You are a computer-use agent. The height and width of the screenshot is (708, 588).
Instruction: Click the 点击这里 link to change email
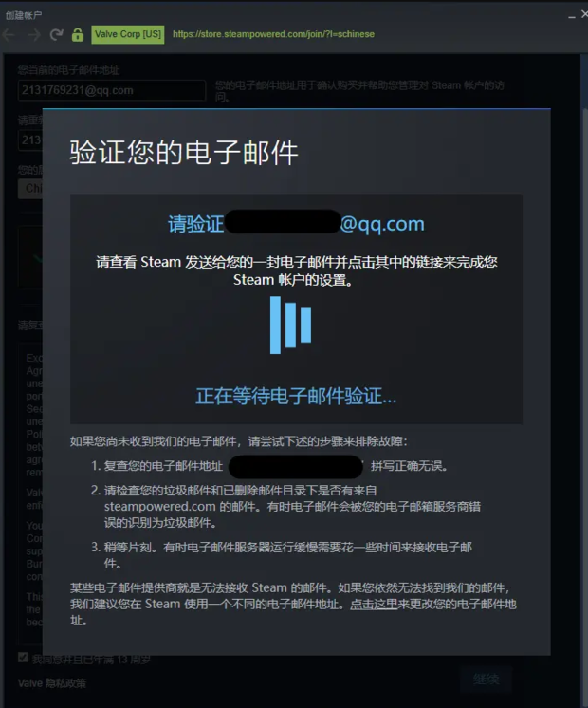pyautogui.click(x=374, y=605)
